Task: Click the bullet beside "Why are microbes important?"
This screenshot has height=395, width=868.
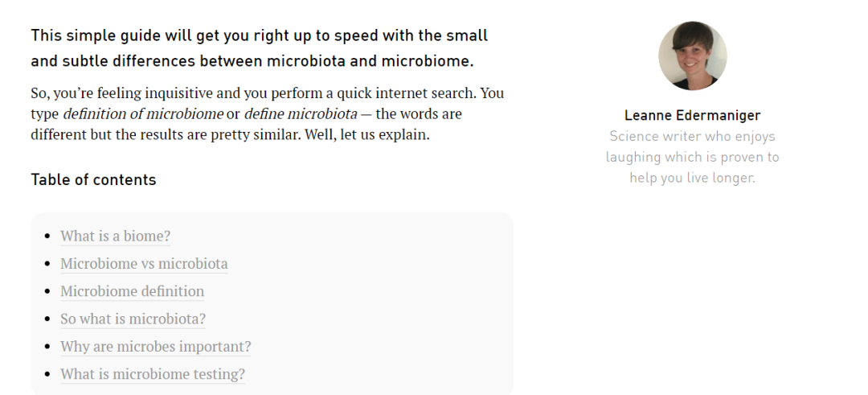Action: click(47, 348)
